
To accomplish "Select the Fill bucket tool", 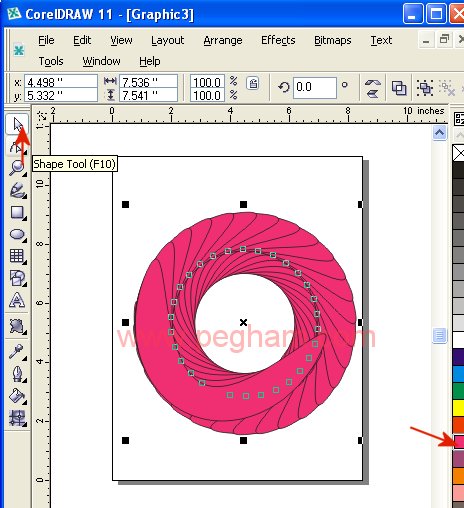I will click(x=17, y=396).
